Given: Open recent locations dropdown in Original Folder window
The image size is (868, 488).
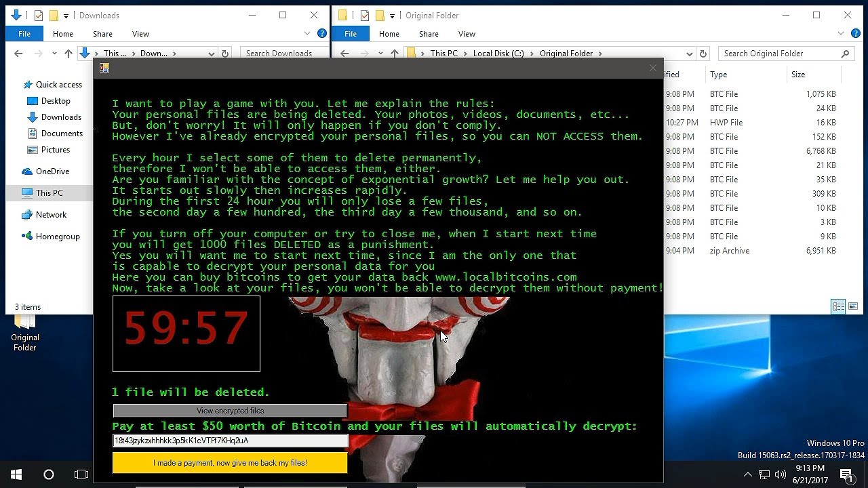Looking at the screenshot, I should (380, 54).
